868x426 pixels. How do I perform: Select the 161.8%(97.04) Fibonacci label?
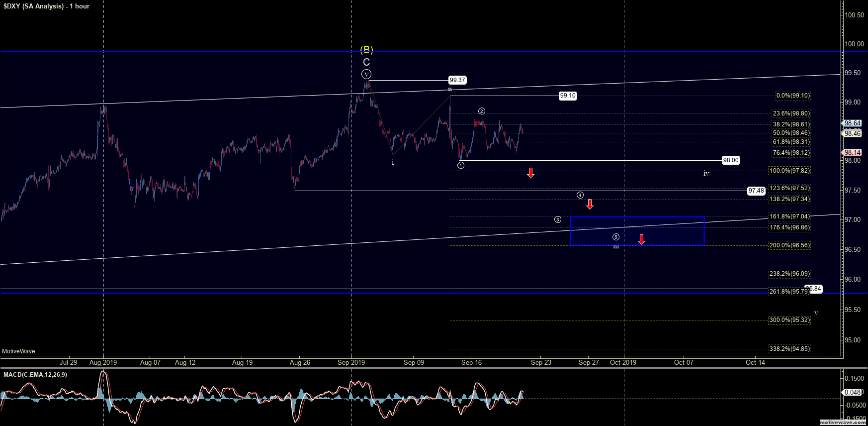click(789, 216)
